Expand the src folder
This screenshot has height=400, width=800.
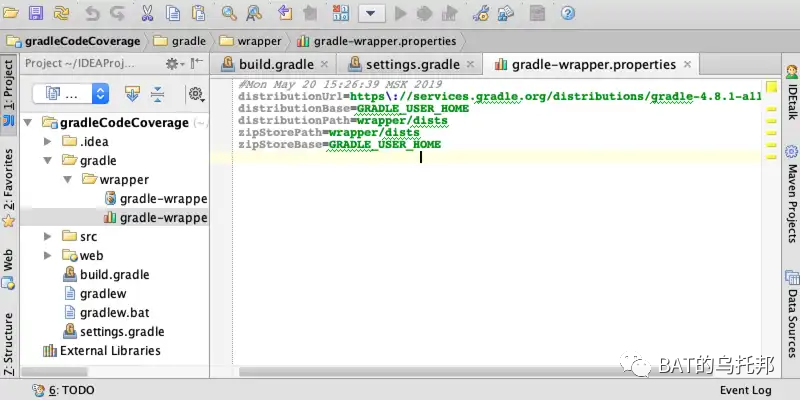click(47, 236)
